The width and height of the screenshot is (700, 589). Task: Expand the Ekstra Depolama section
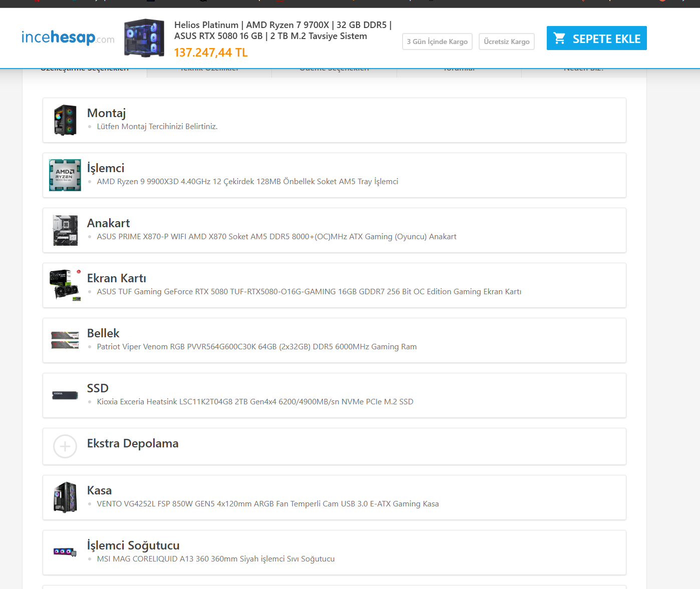[x=334, y=446]
